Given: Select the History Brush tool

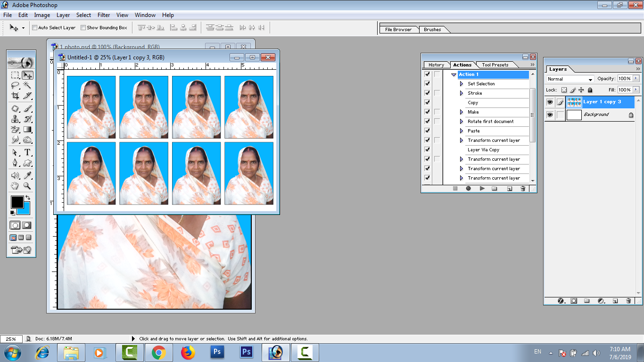Looking at the screenshot, I should click(27, 119).
